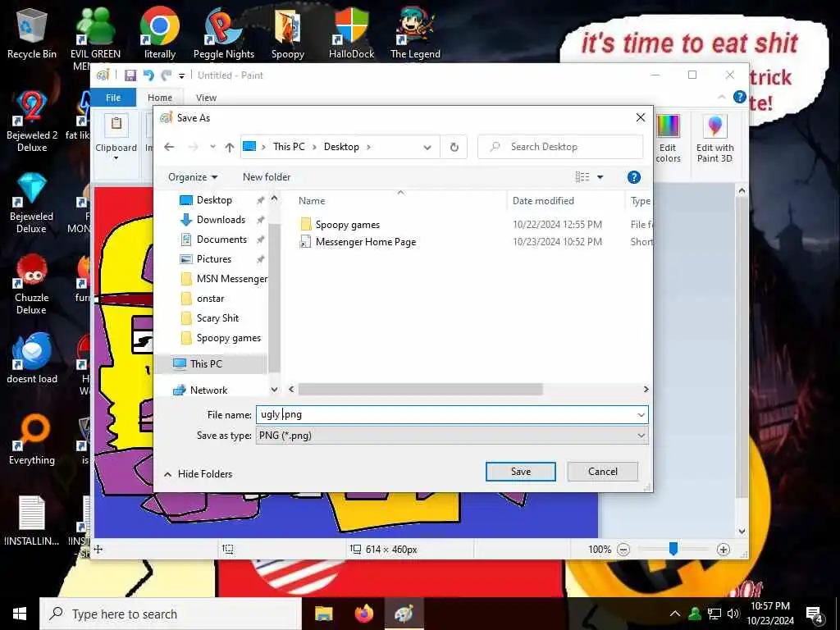
Task: Select Documents in navigation pane
Action: tap(221, 240)
